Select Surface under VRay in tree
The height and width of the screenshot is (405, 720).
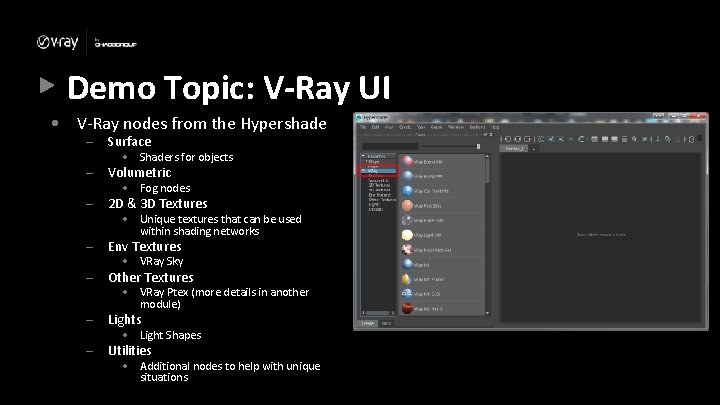[375, 176]
